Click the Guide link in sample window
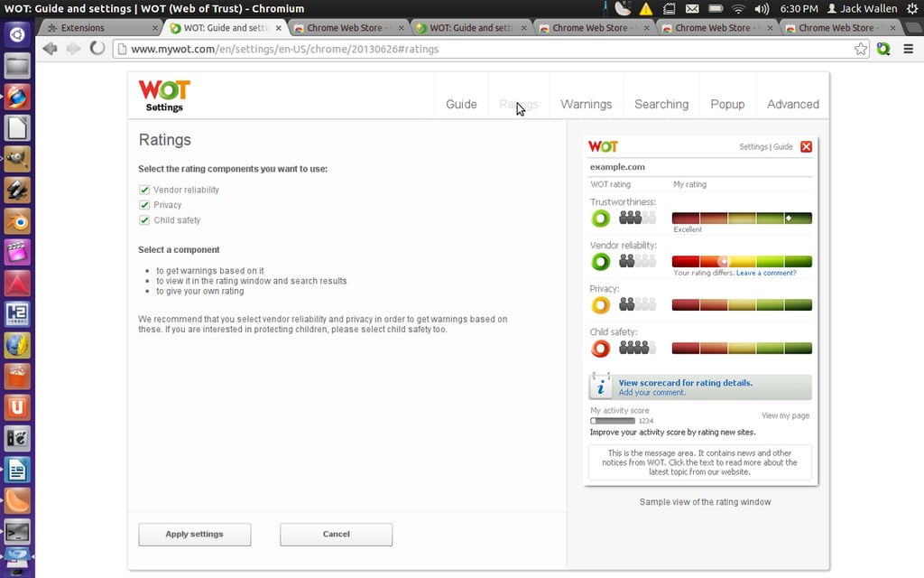Image resolution: width=924 pixels, height=578 pixels. (782, 147)
